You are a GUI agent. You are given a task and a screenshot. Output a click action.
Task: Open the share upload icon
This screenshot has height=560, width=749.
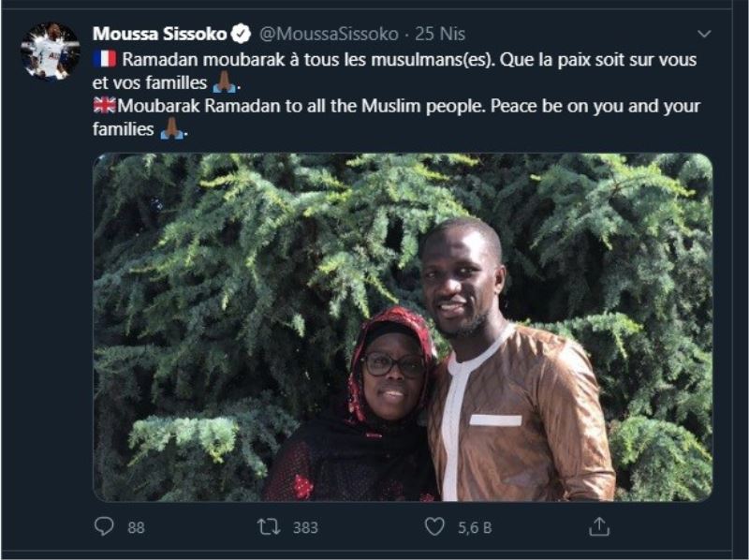[599, 526]
